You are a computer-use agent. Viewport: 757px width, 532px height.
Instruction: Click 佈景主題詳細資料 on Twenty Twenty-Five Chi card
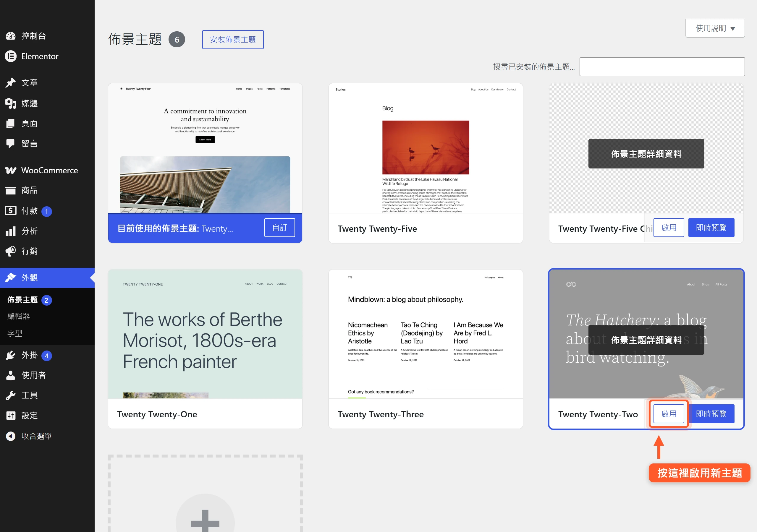(x=646, y=154)
